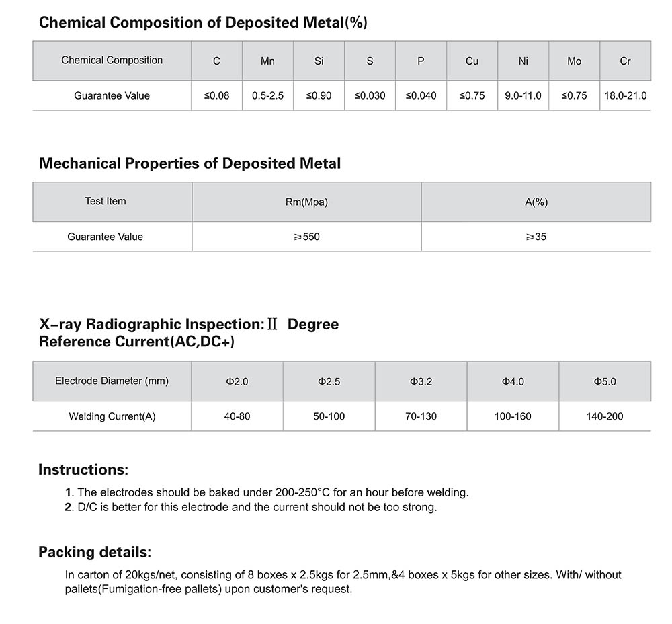Click the Instructions heading

coord(83,469)
